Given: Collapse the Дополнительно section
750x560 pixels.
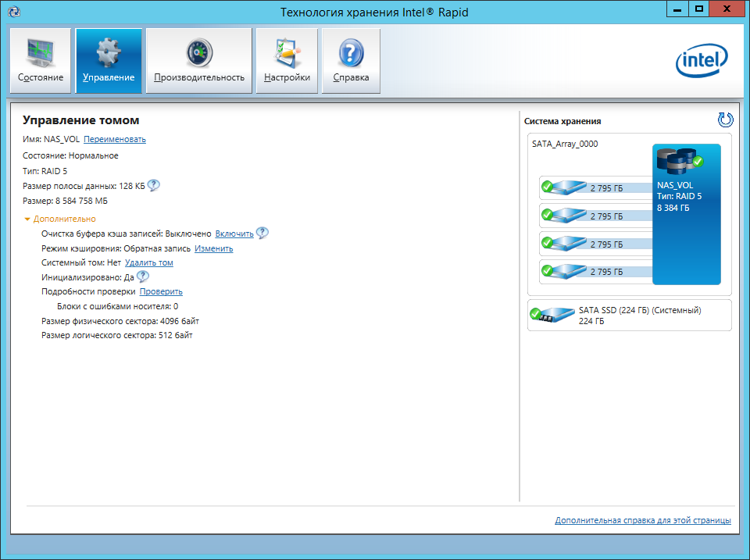Looking at the screenshot, I should click(x=60, y=219).
